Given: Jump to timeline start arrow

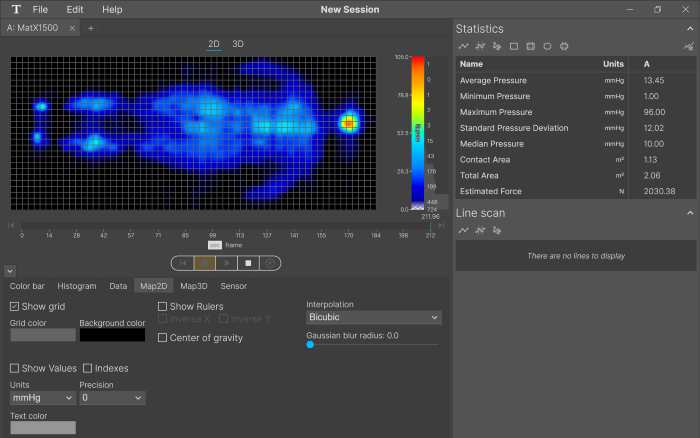Looking at the screenshot, I should click(11, 225).
